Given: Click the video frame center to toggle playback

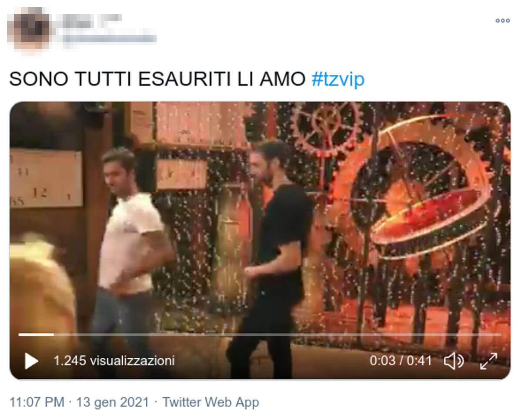Looking at the screenshot, I should click(260, 240).
